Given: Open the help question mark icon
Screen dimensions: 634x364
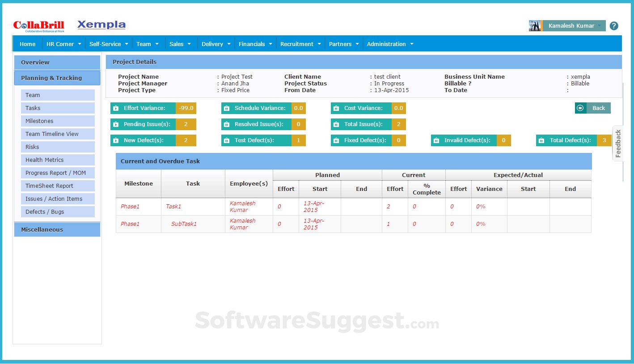Looking at the screenshot, I should pos(614,26).
